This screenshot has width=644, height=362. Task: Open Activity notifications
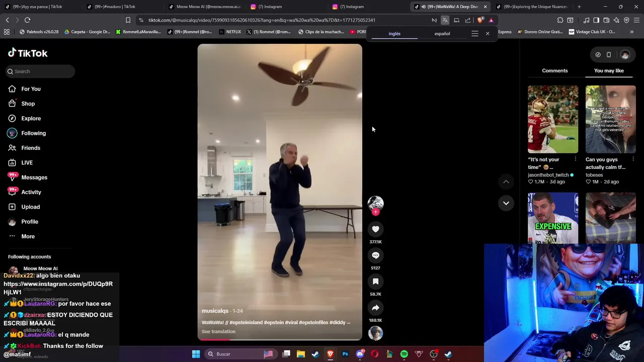click(31, 192)
